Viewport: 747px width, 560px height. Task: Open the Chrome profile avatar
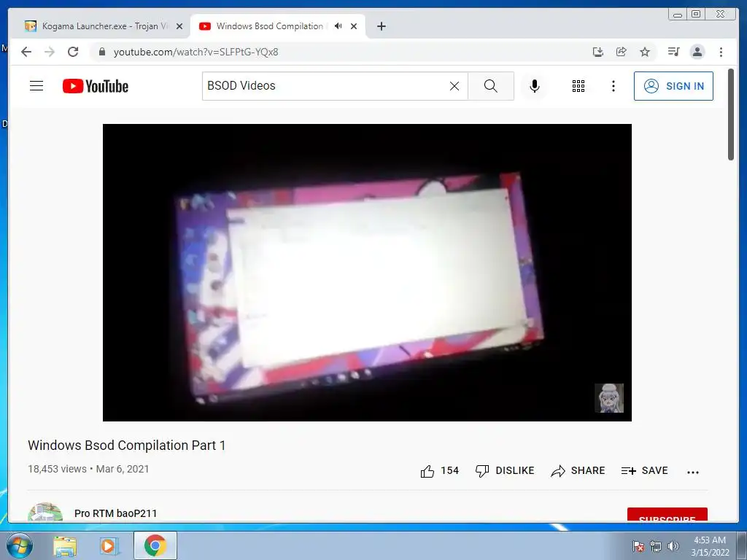click(697, 52)
